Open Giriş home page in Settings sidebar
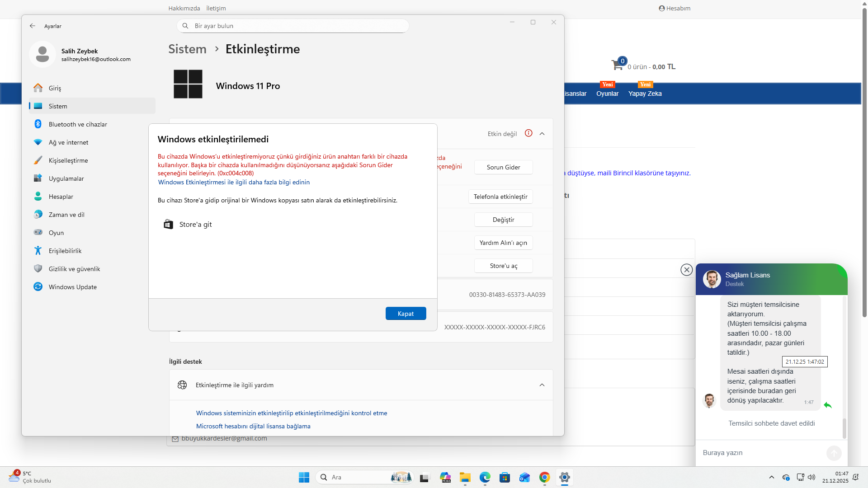This screenshot has width=868, height=488. tap(92, 88)
